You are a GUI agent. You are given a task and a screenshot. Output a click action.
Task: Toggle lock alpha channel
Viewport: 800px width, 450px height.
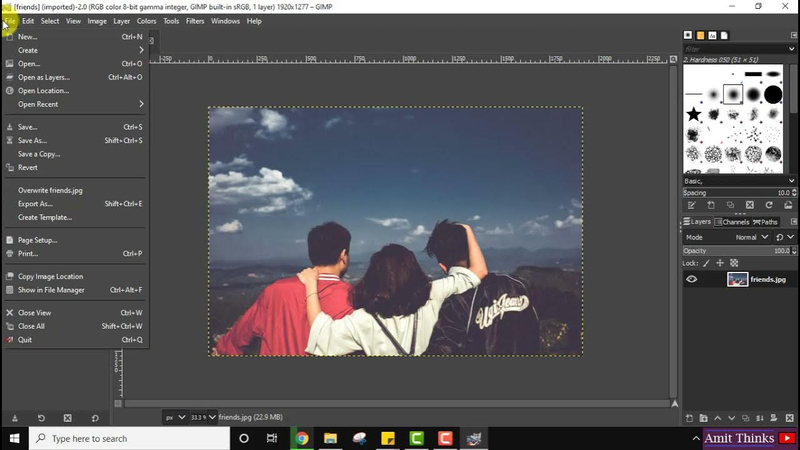[x=734, y=263]
